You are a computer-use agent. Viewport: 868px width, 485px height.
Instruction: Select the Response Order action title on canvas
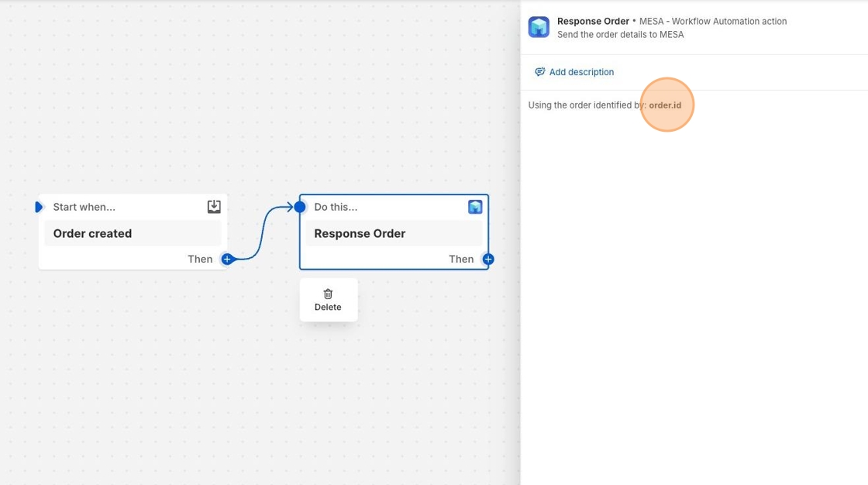(x=360, y=233)
